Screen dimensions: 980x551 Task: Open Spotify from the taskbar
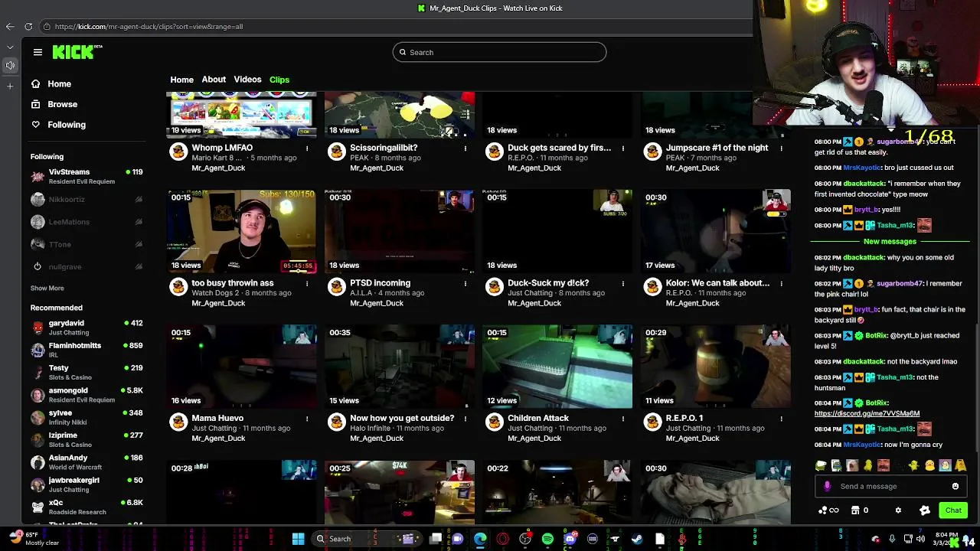(x=547, y=539)
